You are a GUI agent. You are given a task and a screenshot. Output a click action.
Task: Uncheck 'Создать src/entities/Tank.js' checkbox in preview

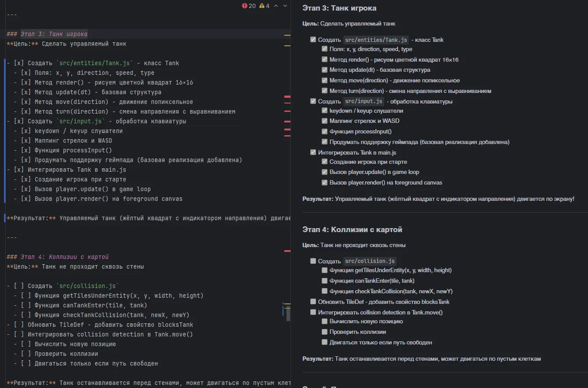(313, 40)
